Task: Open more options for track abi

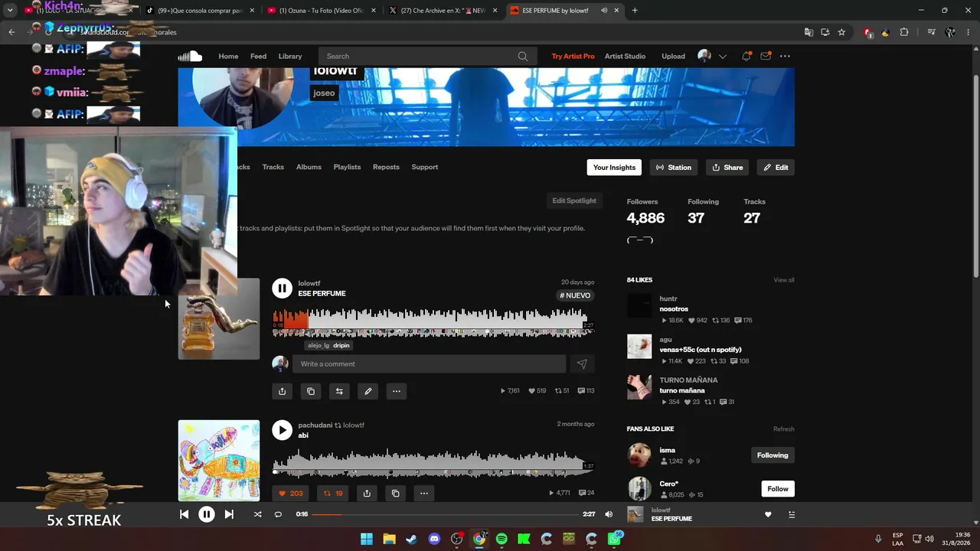Action: coord(424,494)
